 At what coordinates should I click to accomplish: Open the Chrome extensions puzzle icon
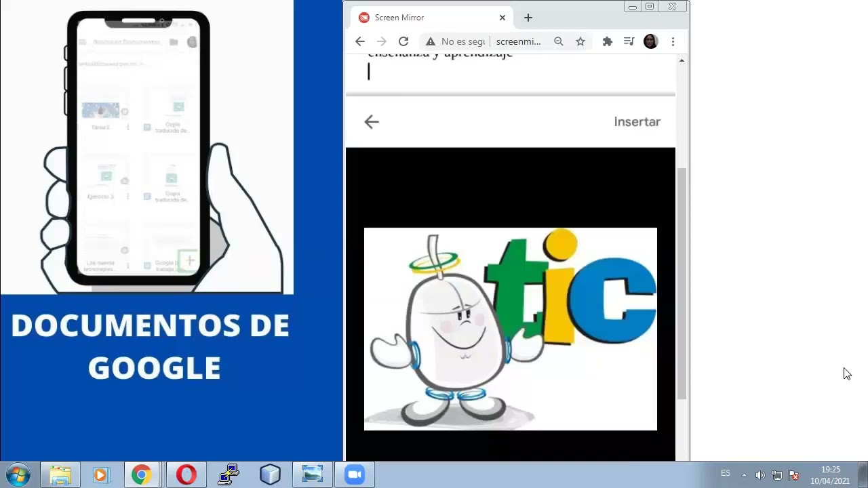[x=608, y=41]
